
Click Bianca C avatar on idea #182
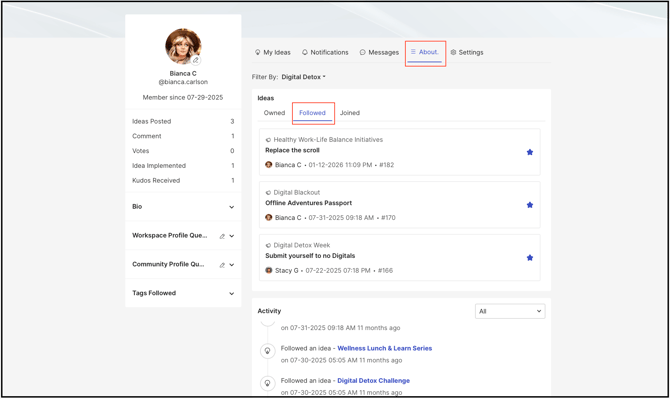[x=269, y=164]
